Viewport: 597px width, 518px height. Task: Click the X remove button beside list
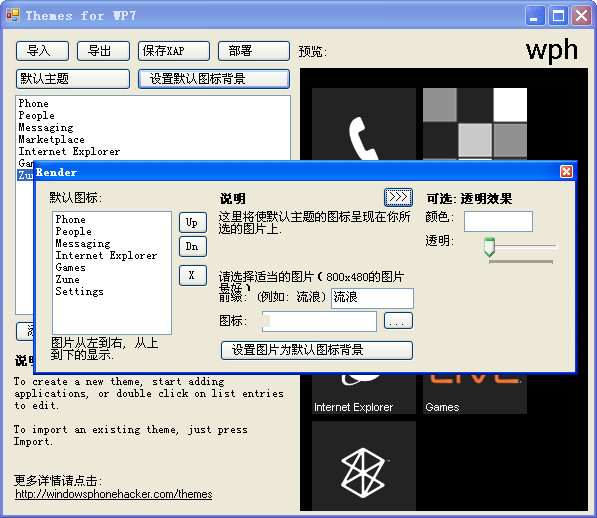pos(193,275)
